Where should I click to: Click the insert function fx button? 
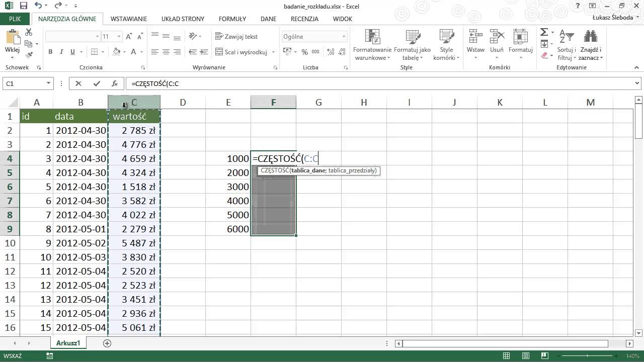115,84
